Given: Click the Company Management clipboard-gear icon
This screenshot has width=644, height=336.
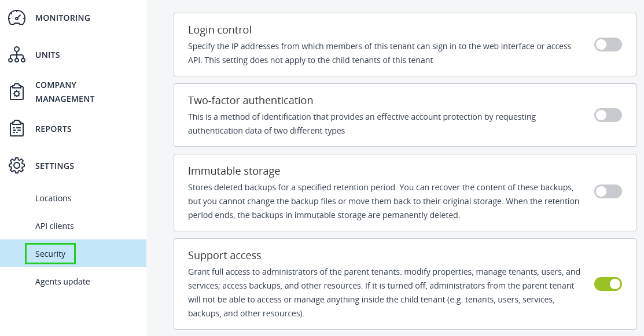Looking at the screenshot, I should [x=17, y=92].
